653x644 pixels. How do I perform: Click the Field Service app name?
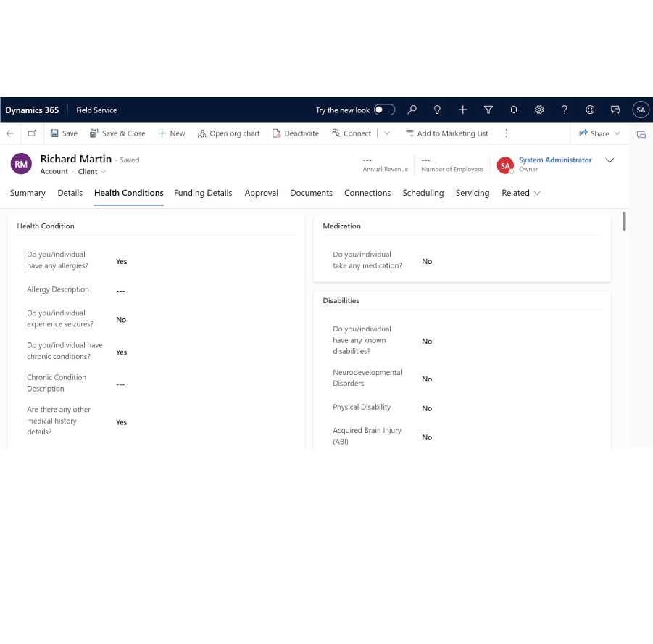(x=96, y=110)
